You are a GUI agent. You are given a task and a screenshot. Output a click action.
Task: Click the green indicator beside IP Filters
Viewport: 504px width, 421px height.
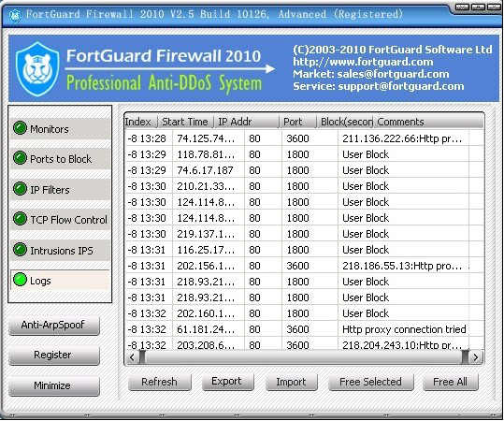(x=20, y=189)
